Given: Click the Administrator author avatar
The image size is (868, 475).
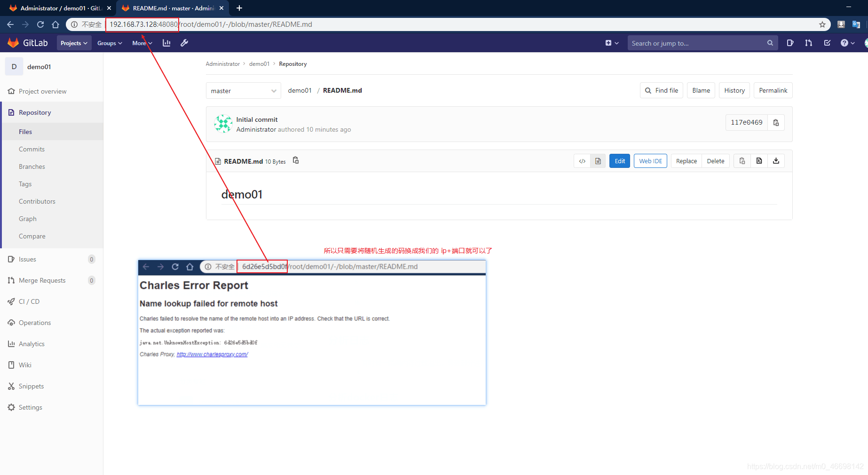Looking at the screenshot, I should pyautogui.click(x=223, y=124).
